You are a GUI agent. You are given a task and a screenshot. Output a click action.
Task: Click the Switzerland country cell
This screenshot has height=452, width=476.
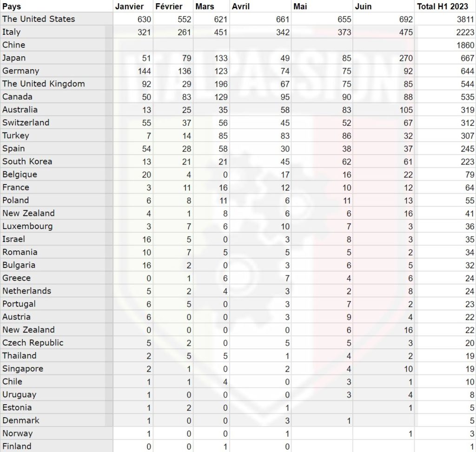click(26, 123)
